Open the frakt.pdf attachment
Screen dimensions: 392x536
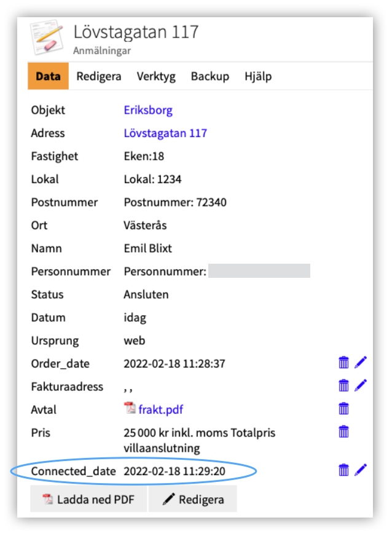pos(160,409)
